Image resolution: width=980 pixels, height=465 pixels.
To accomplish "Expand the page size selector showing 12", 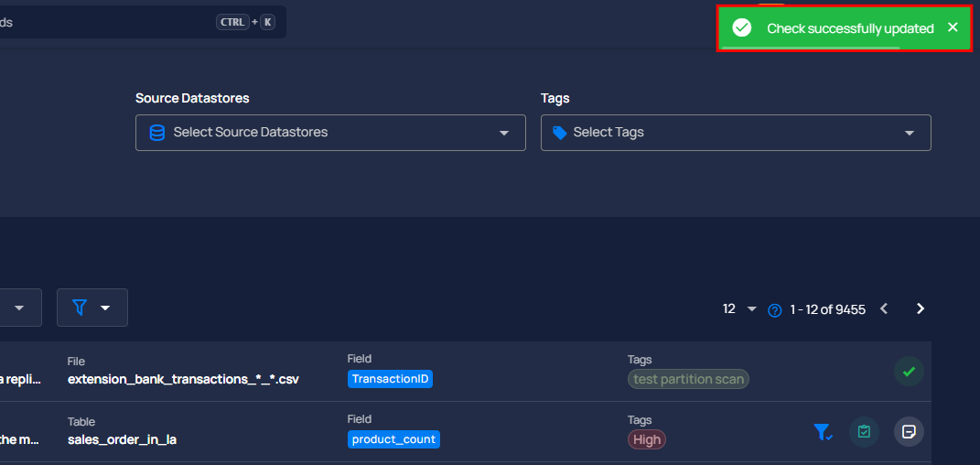I will coord(740,308).
